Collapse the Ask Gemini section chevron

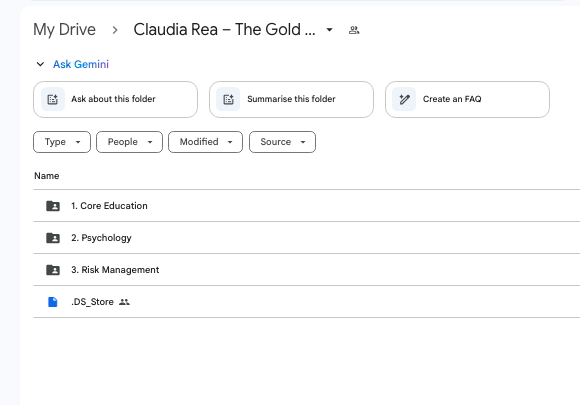(x=40, y=64)
